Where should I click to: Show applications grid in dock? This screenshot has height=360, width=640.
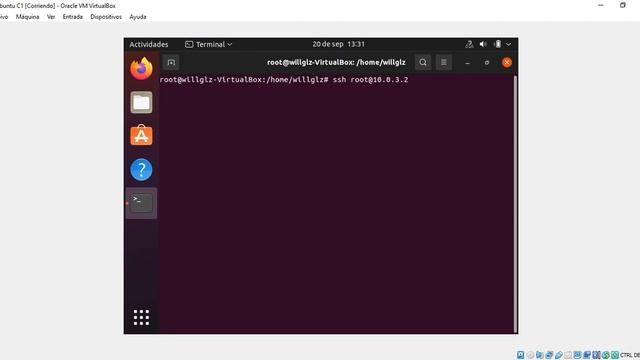point(141,318)
